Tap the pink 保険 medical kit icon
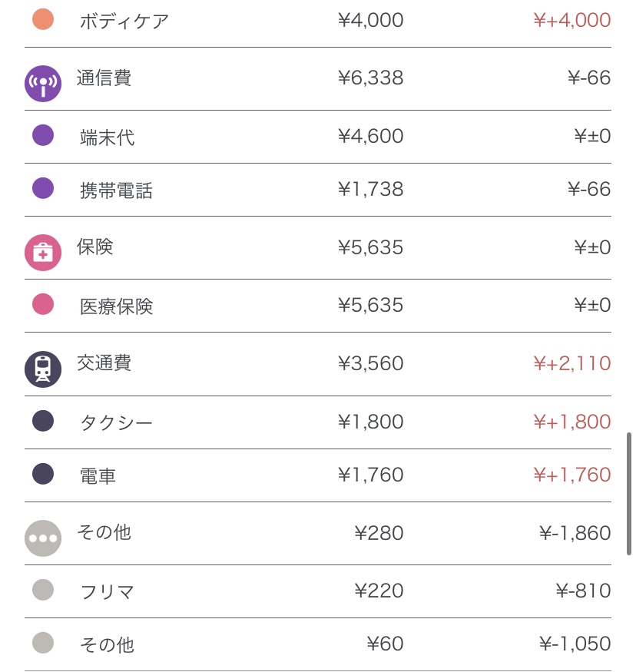The height and width of the screenshot is (672, 636). pyautogui.click(x=43, y=253)
